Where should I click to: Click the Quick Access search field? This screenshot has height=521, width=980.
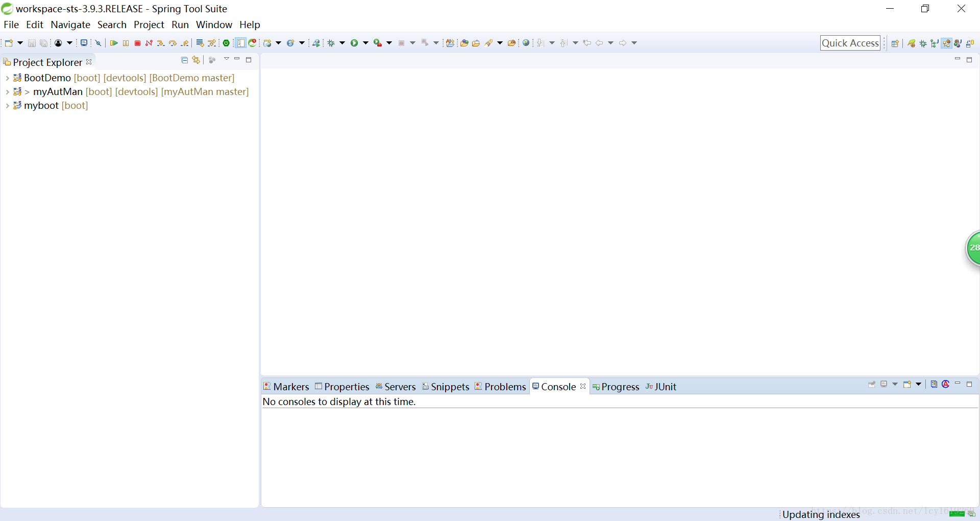850,43
